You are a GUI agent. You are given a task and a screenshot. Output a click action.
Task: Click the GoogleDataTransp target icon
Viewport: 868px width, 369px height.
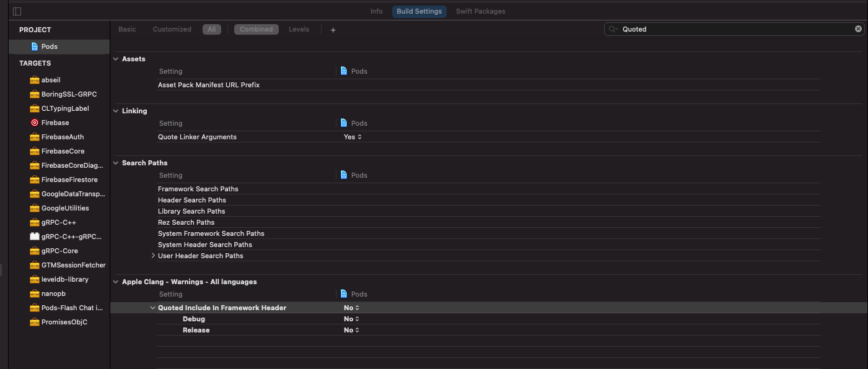tap(35, 194)
